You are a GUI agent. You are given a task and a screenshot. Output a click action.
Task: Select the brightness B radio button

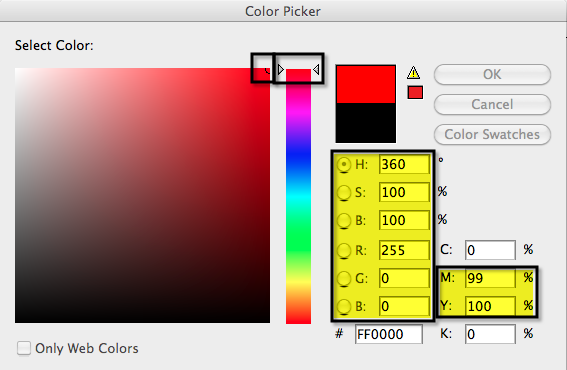pos(344,220)
